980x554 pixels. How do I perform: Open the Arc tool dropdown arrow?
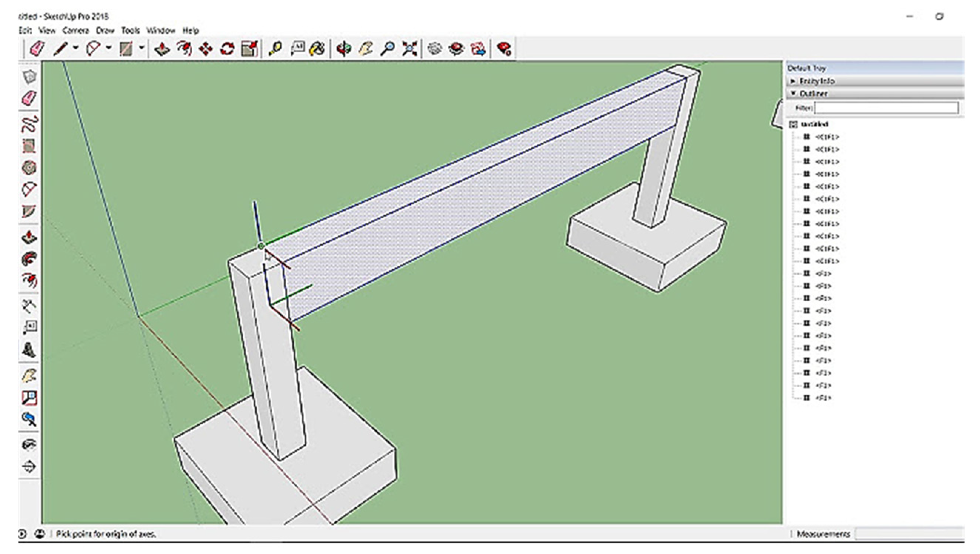[x=109, y=48]
